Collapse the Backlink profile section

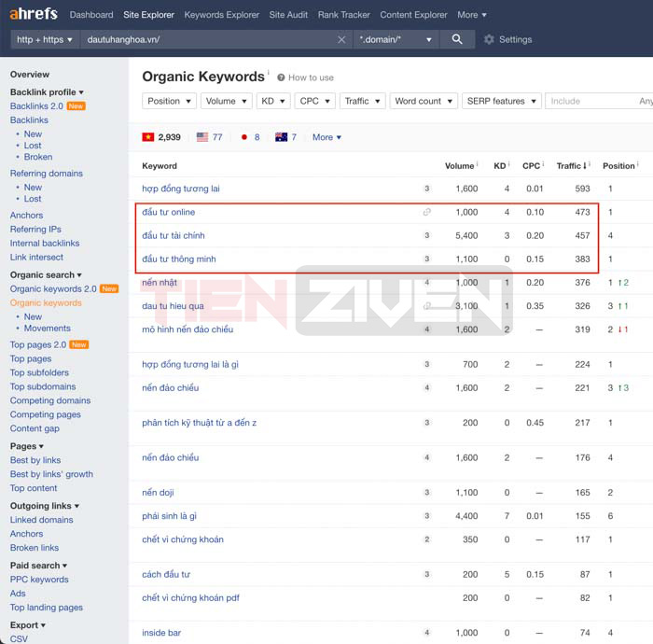coord(47,92)
